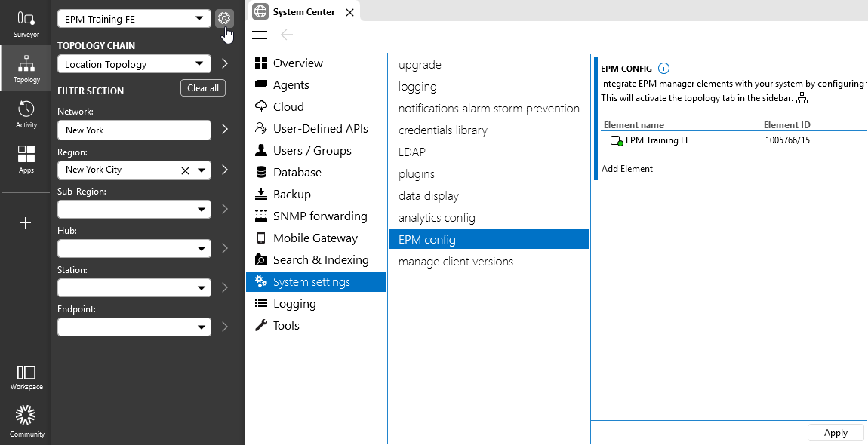Click the chevron next to Endpoint field
Screen dimensions: 868x445
point(225,327)
